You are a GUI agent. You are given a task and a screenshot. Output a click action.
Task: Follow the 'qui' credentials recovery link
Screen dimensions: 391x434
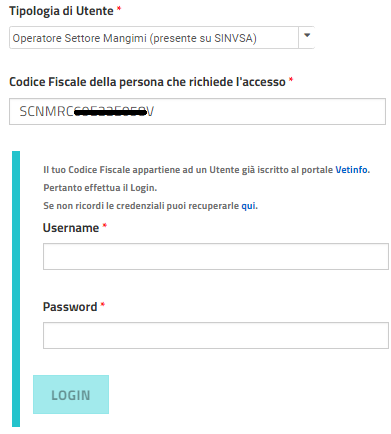[x=248, y=206]
